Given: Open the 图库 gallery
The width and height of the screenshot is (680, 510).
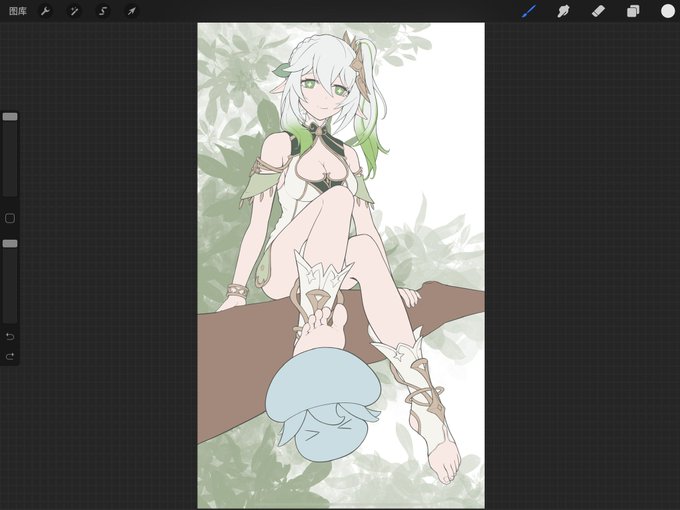Looking at the screenshot, I should tap(18, 11).
